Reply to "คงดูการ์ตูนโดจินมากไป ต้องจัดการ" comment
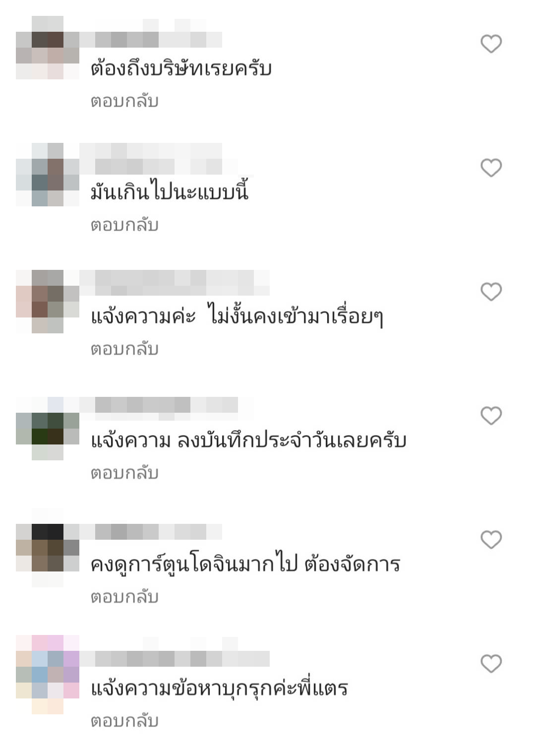This screenshot has width=533, height=756. (124, 597)
